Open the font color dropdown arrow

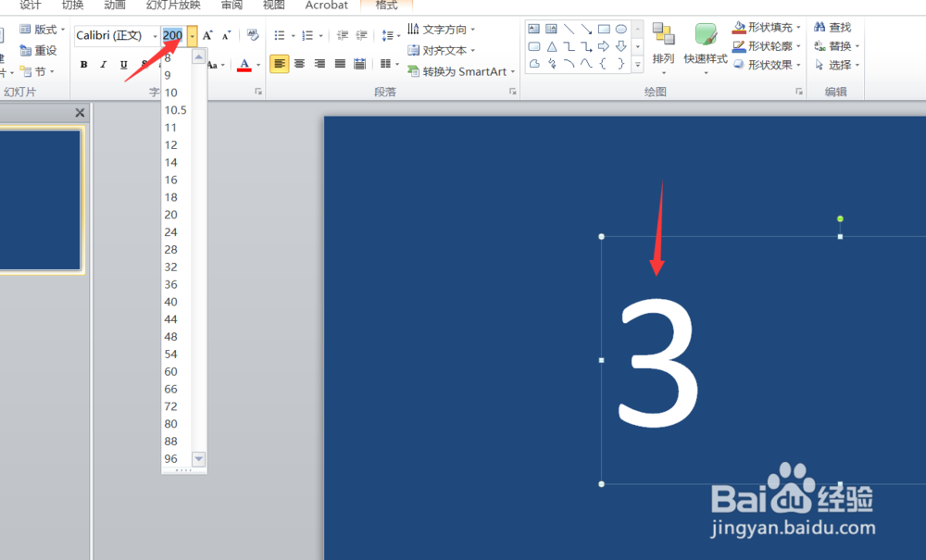click(258, 65)
